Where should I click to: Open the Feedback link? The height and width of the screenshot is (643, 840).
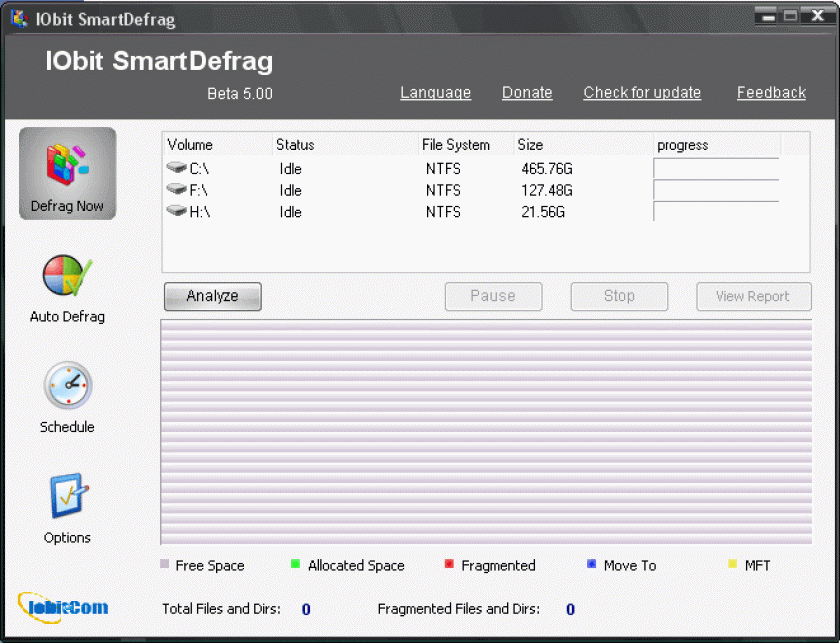771,93
